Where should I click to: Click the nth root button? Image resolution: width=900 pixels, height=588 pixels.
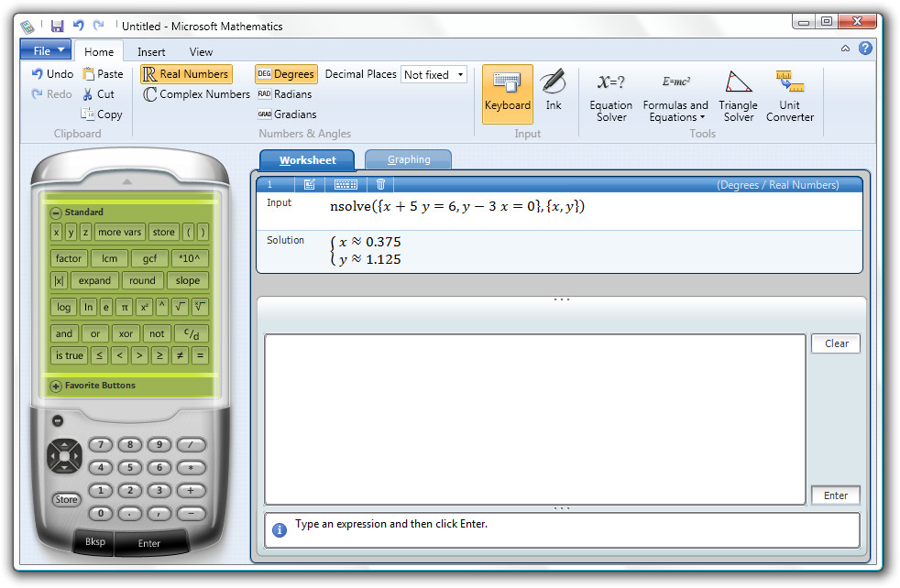200,308
